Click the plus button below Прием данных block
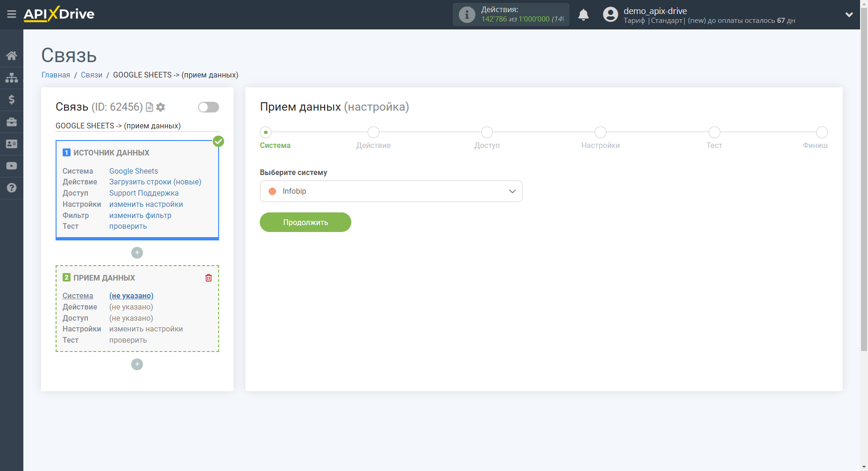The width and height of the screenshot is (868, 471). pyautogui.click(x=137, y=364)
